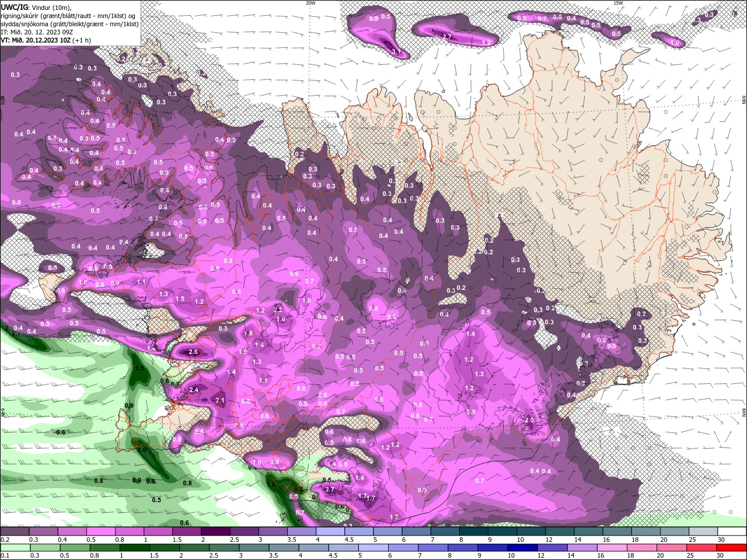747x560 pixels.
Task: Click the legend line starting 'slydda/snjókoma'
Action: (69, 24)
